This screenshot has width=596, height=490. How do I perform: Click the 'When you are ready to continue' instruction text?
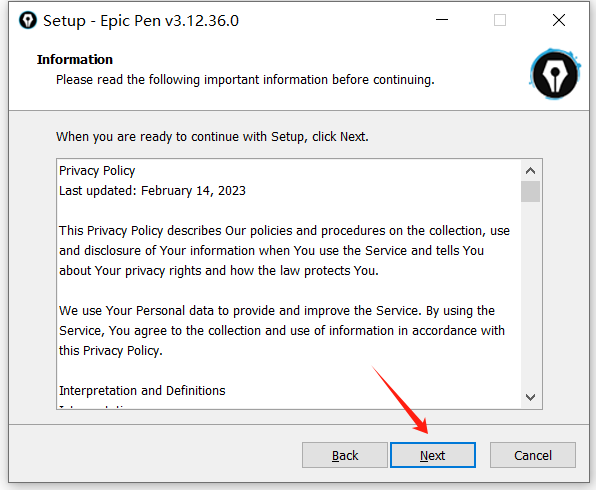pyautogui.click(x=212, y=136)
